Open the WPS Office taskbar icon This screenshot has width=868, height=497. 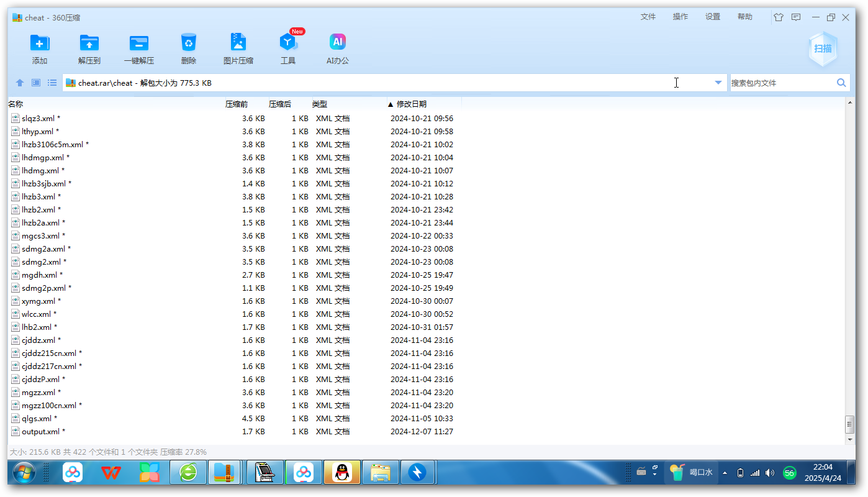point(112,473)
